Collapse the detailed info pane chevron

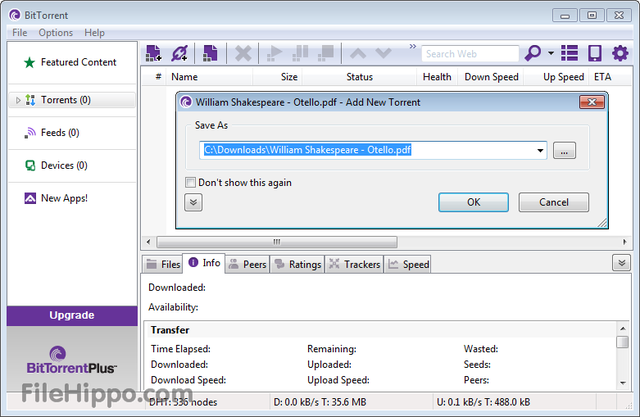pos(621,263)
